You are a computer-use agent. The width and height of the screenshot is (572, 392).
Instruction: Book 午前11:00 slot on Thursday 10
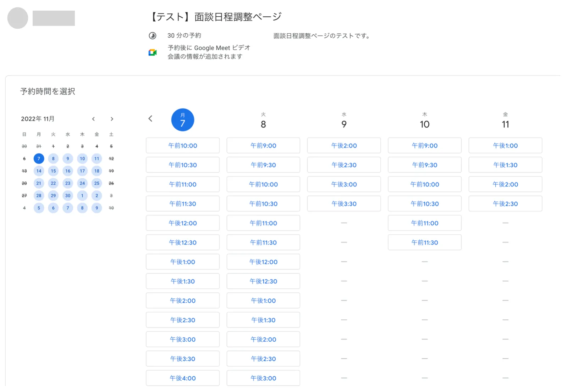click(x=425, y=223)
